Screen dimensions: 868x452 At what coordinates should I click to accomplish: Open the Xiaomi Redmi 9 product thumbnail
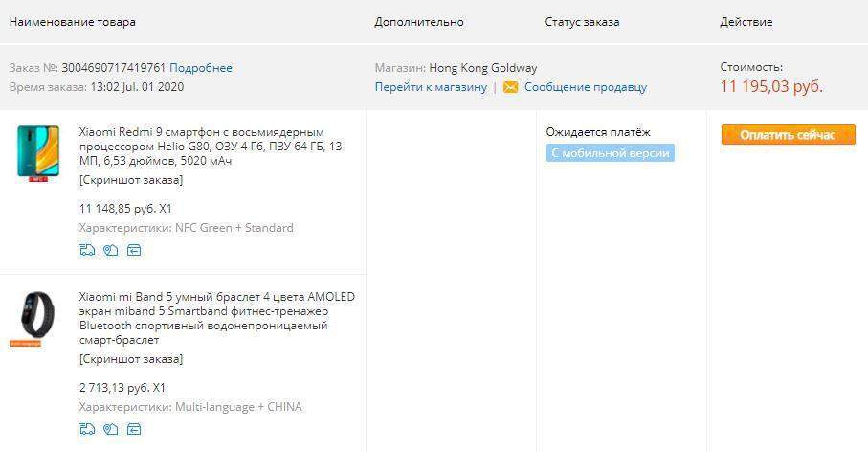click(x=38, y=153)
